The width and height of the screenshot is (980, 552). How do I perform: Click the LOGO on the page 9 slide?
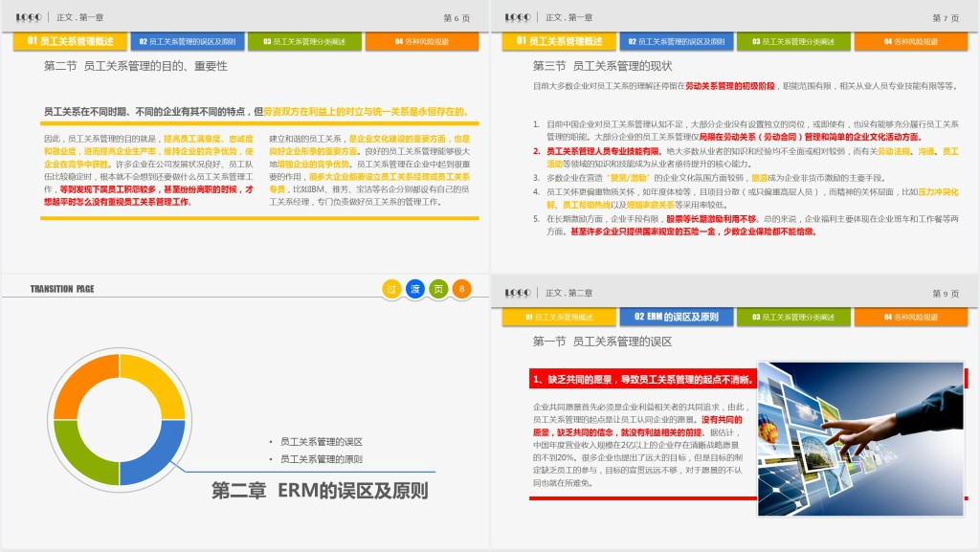click(518, 293)
